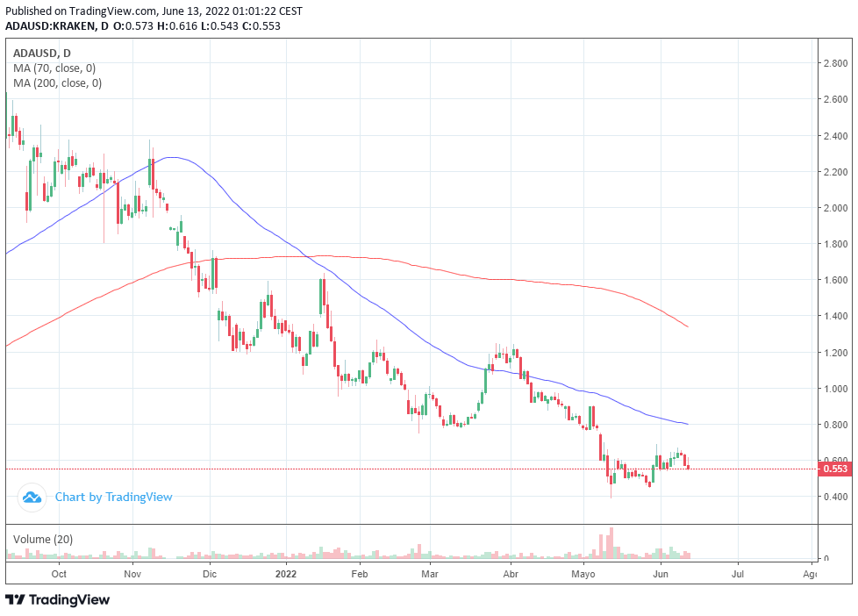Click the Dic label on time axis
Image resolution: width=858 pixels, height=616 pixels.
210,574
